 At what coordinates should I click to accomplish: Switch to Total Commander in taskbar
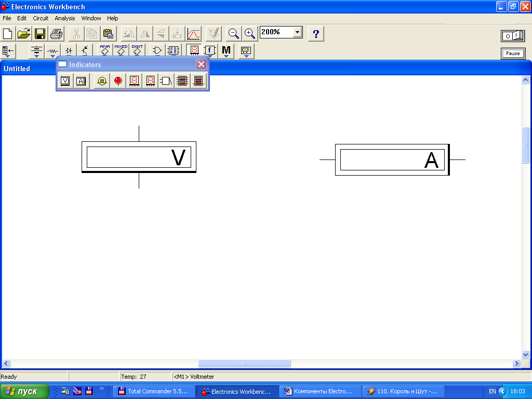point(154,391)
